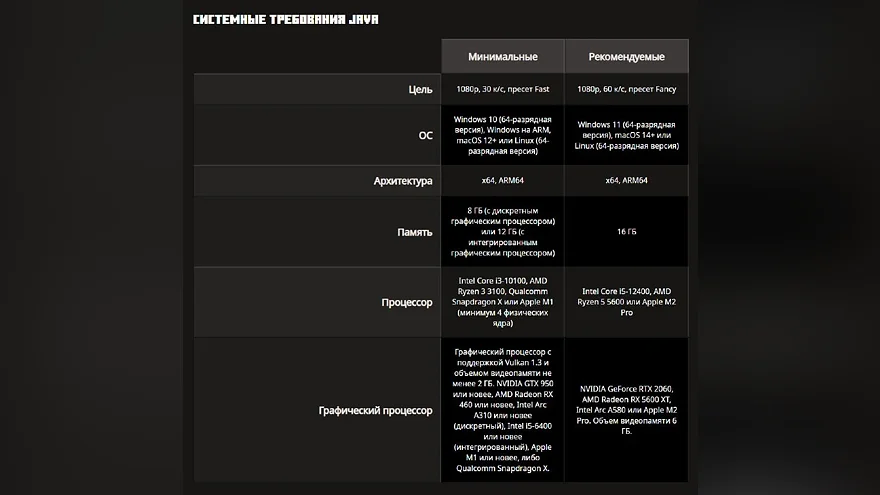Click the minimum target cell "1080p, 30 к/с"

tap(503, 89)
